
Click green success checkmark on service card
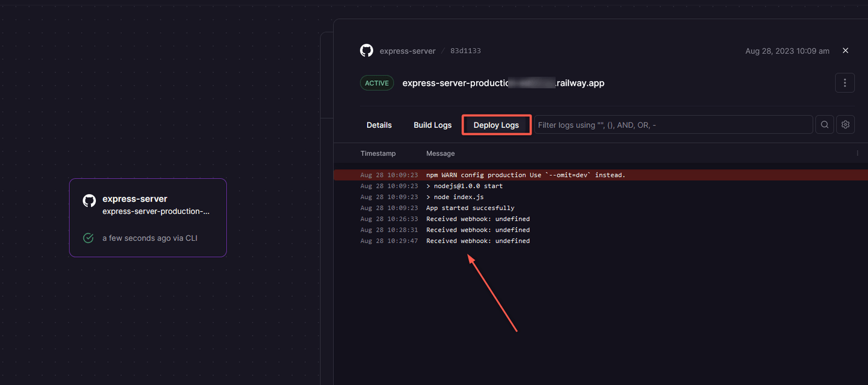point(88,238)
